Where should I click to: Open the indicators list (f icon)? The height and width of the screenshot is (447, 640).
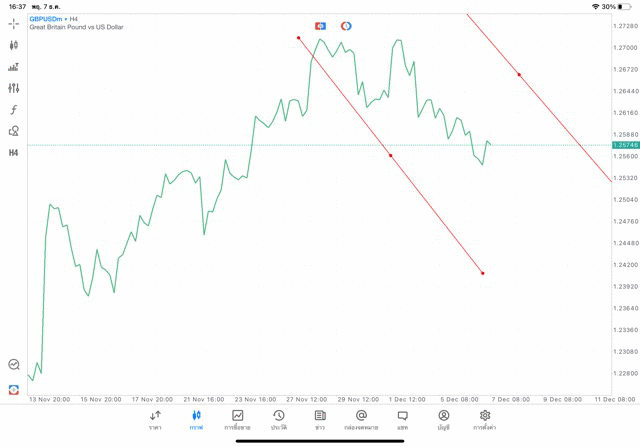13,109
